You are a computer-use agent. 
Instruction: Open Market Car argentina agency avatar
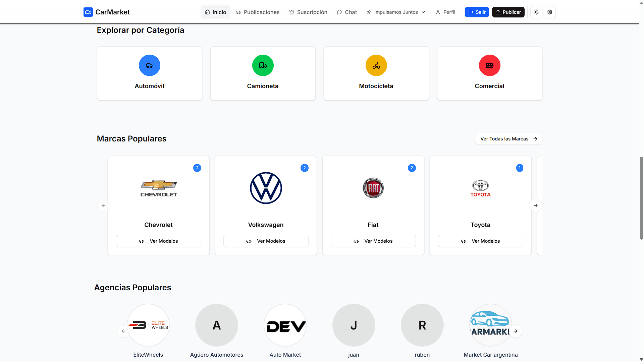tap(491, 325)
